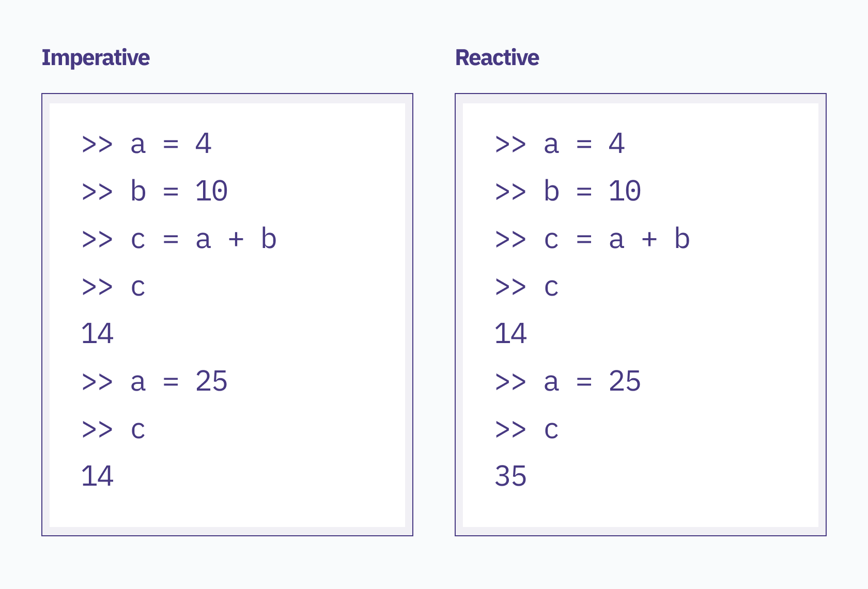
Task: Select the "b = 10" line in Reactive panel
Action: 568,191
